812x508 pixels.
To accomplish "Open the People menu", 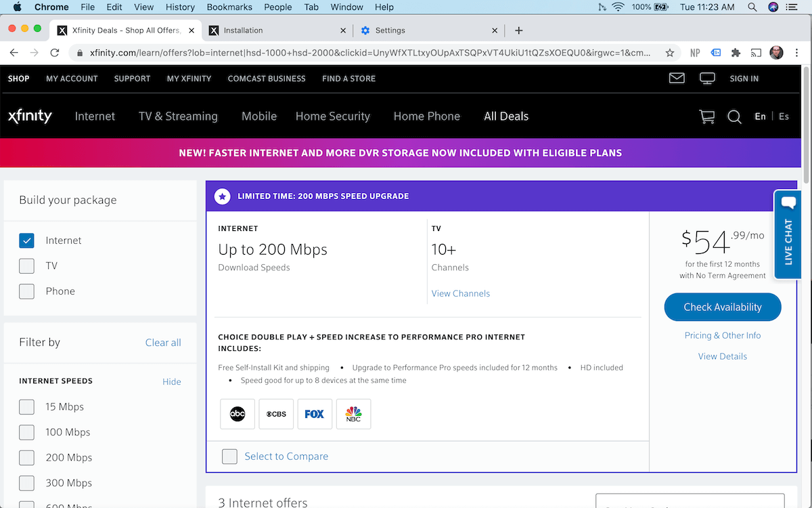I will (278, 7).
